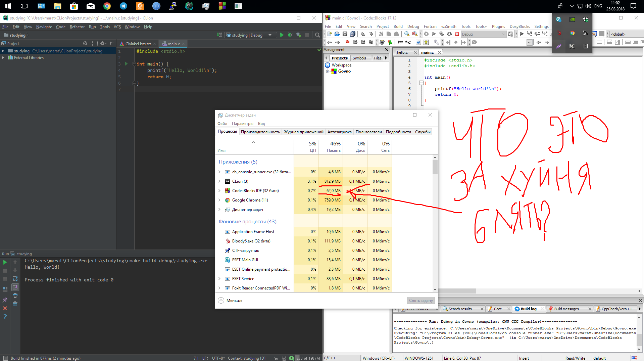The width and height of the screenshot is (644, 361).
Task: Click the Find magnifier icon in Code::Blocks toolbar
Action: pyautogui.click(x=407, y=34)
